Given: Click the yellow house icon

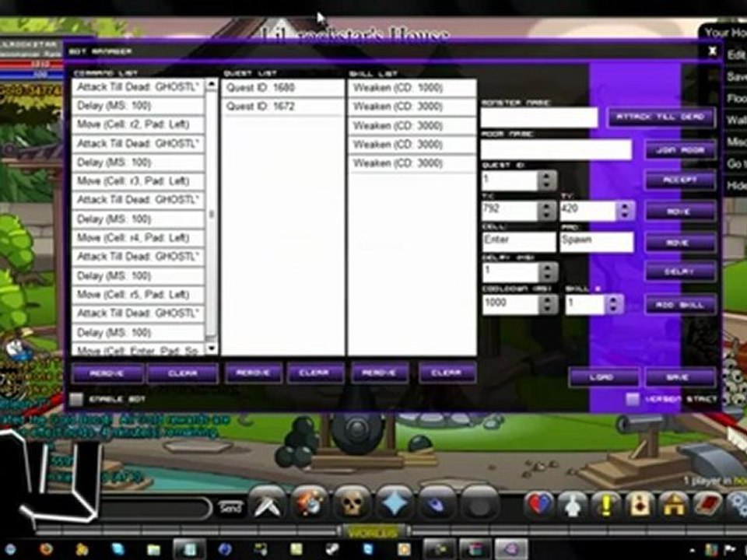Looking at the screenshot, I should click(673, 505).
